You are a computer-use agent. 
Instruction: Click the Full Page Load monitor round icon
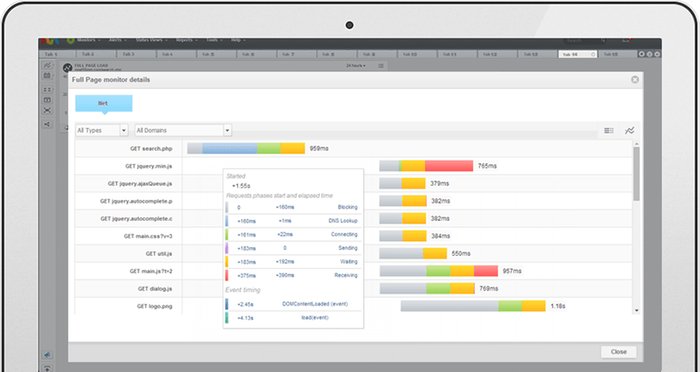point(67,68)
